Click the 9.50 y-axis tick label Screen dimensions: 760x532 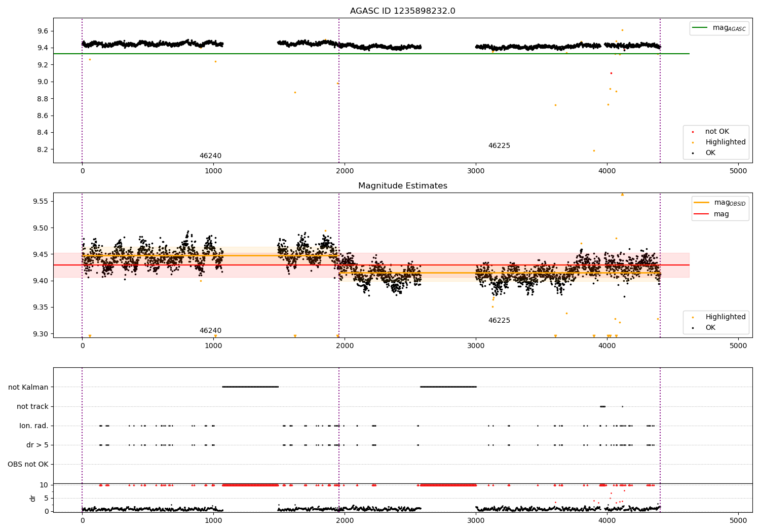tap(40, 229)
